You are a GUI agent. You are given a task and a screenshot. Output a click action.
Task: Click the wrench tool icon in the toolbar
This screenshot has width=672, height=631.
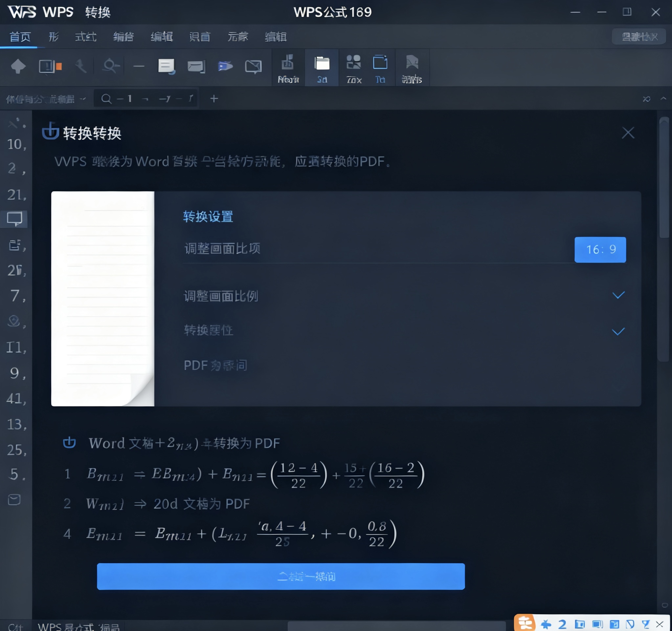point(81,66)
